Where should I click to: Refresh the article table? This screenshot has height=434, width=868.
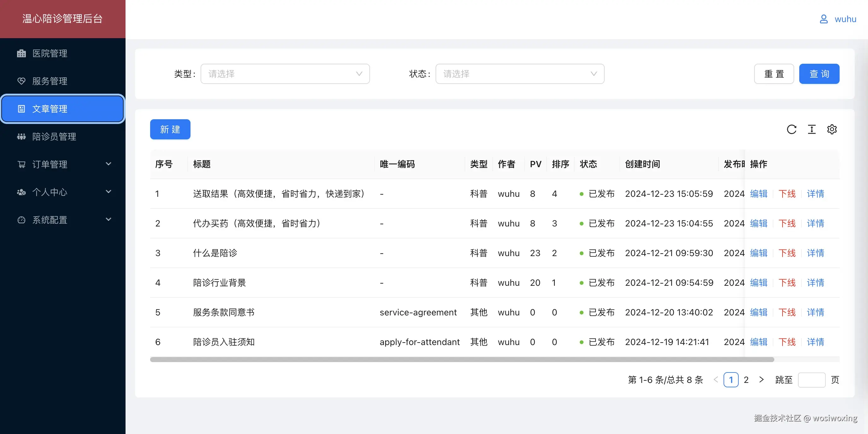(791, 129)
